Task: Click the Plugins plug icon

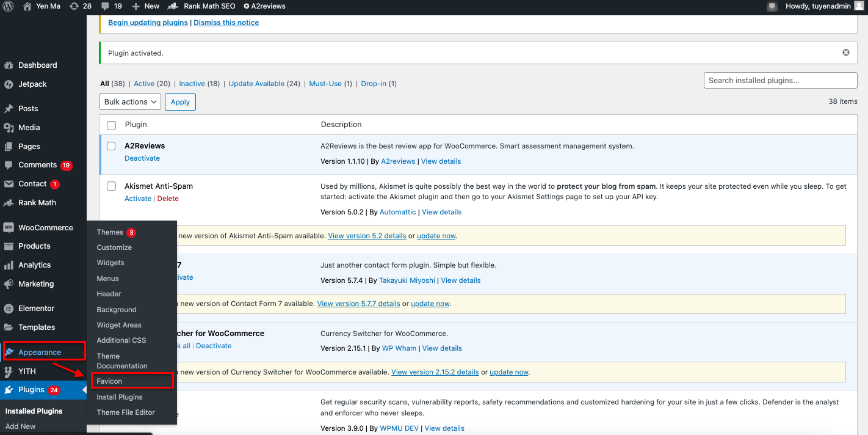Action: coord(9,390)
